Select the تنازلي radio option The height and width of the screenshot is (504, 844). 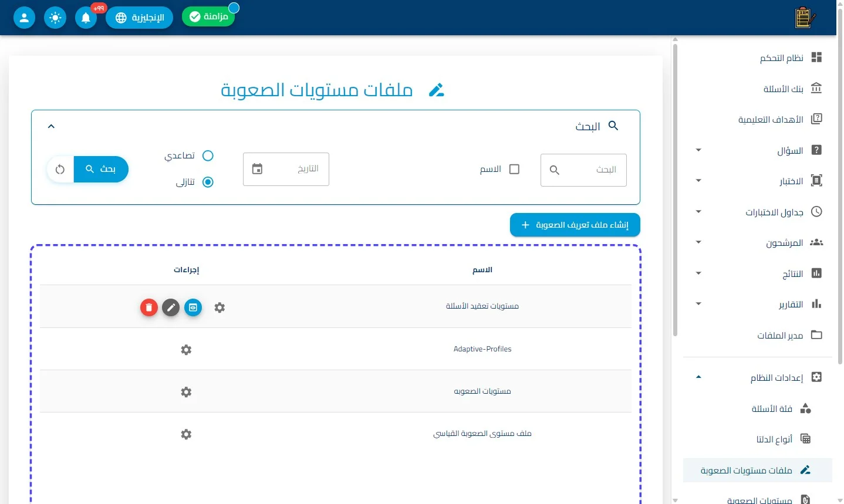pos(208,182)
